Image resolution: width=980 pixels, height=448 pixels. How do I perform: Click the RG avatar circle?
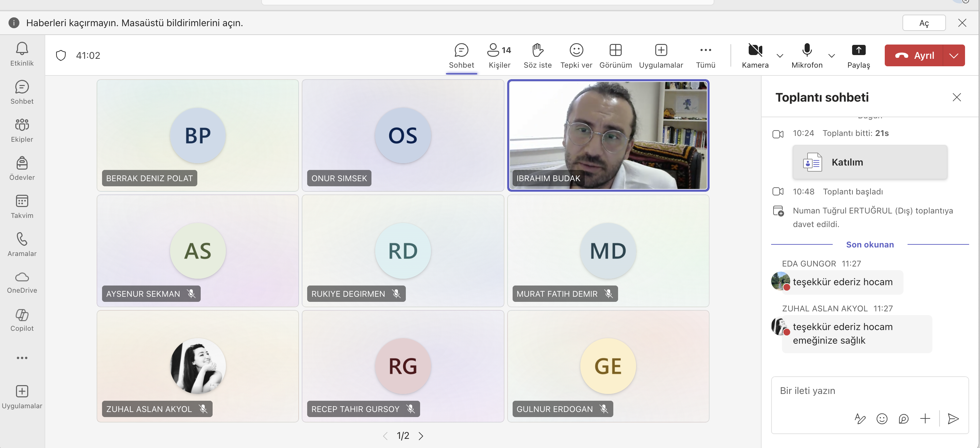(402, 366)
